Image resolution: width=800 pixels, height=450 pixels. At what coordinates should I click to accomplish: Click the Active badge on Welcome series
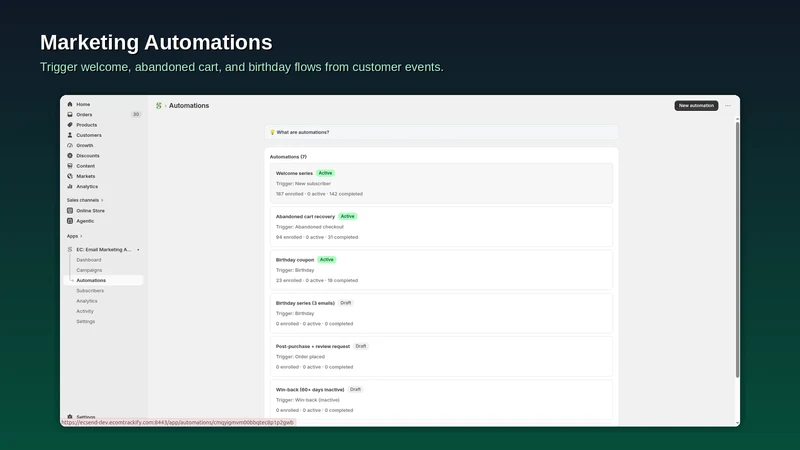pos(325,173)
